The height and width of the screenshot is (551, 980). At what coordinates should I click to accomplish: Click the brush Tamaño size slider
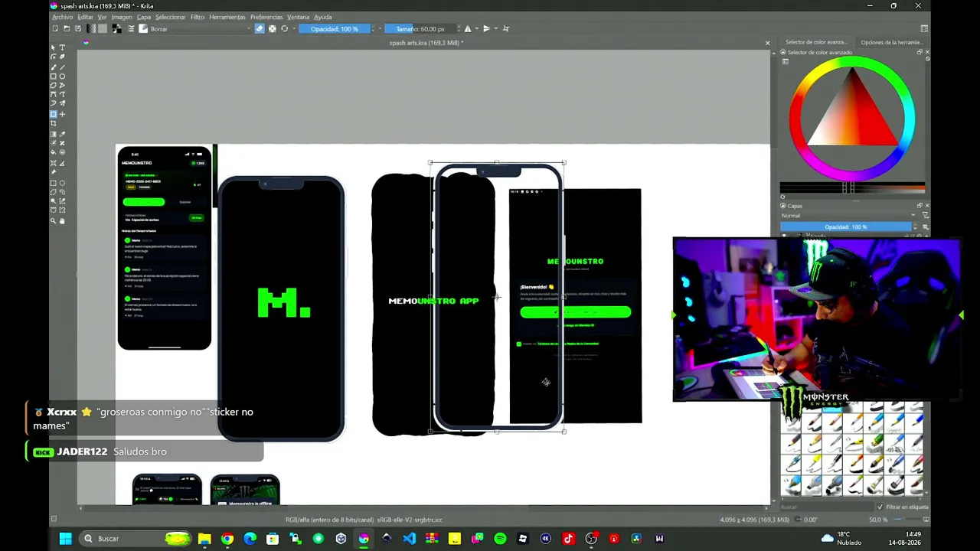click(420, 29)
